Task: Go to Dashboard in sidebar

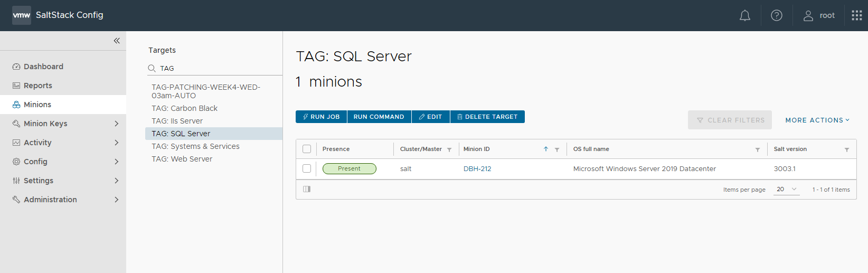Action: 43,67
